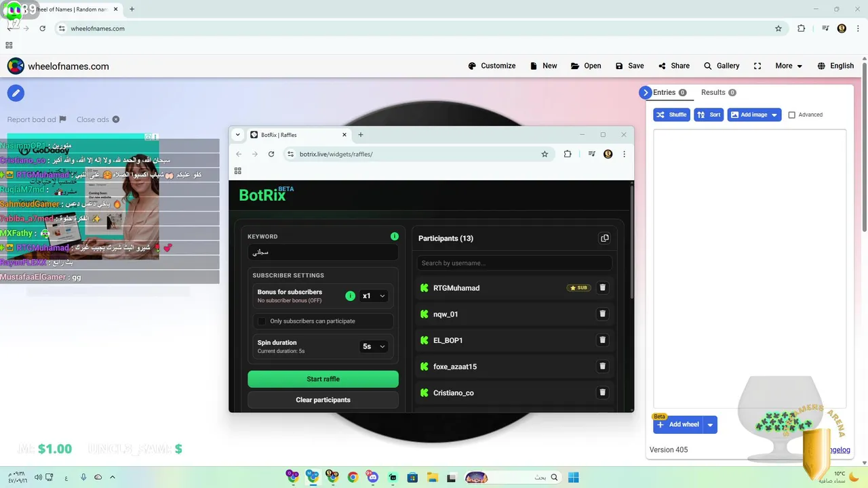The height and width of the screenshot is (488, 868).
Task: Click the Windows Start button
Action: 573,477
